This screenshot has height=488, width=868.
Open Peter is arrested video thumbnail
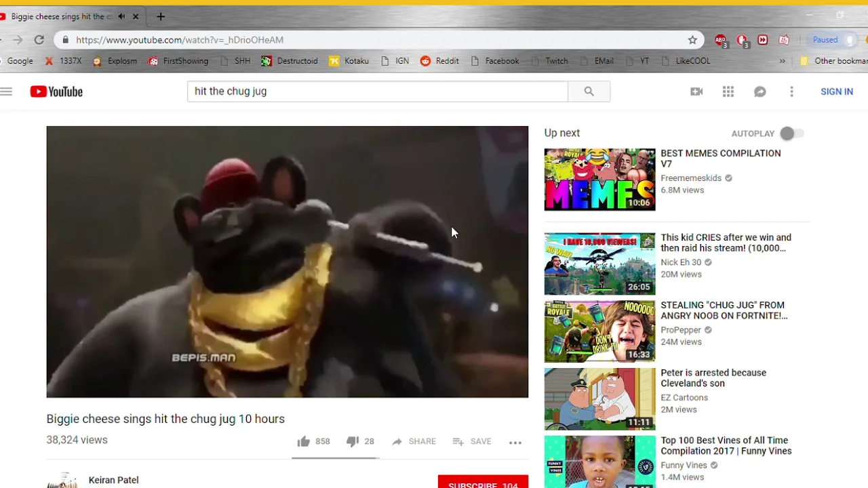point(599,399)
